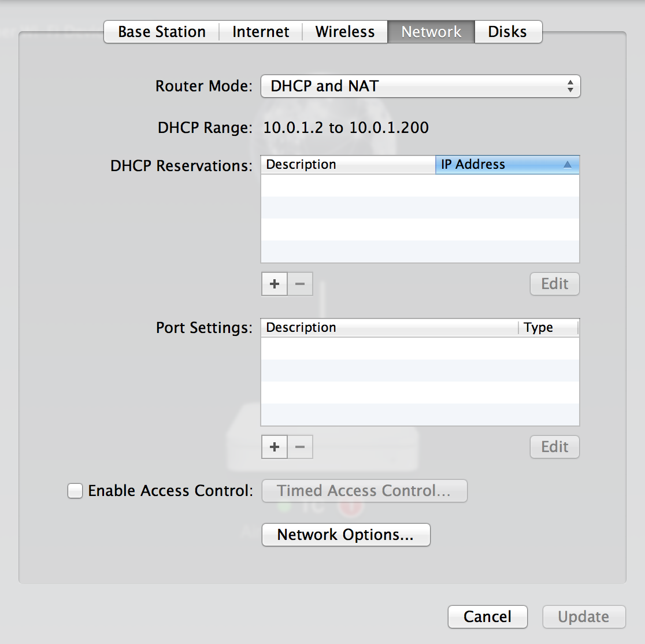Enable Access Control

pyautogui.click(x=75, y=491)
